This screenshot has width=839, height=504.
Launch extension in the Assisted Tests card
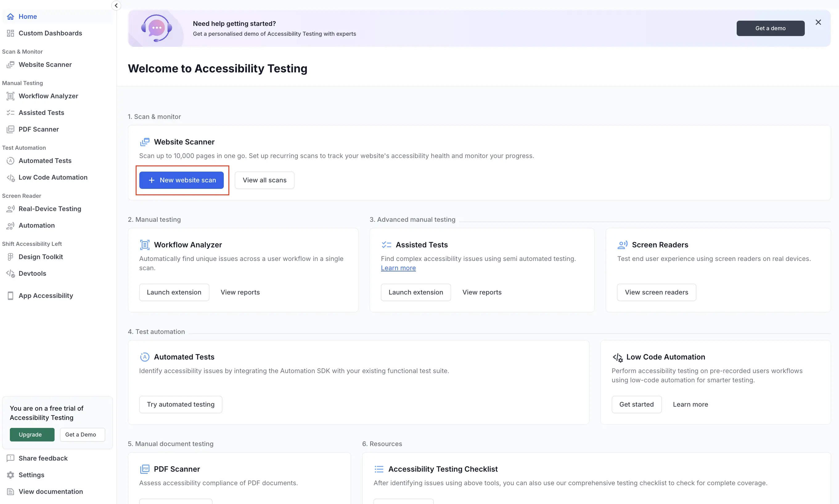pyautogui.click(x=415, y=292)
